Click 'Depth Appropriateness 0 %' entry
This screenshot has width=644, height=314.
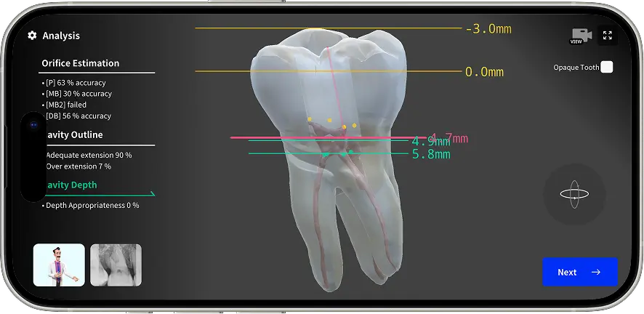[x=90, y=205]
